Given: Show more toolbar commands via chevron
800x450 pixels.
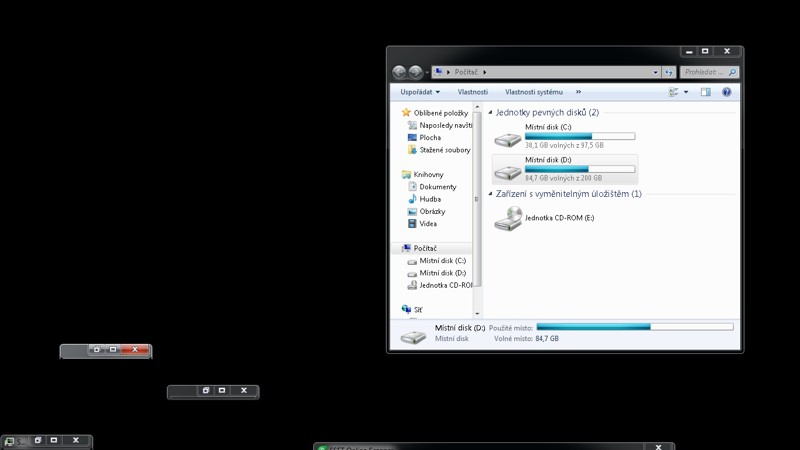Looking at the screenshot, I should [578, 92].
